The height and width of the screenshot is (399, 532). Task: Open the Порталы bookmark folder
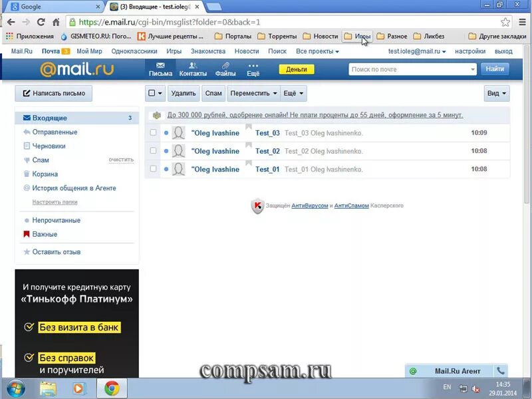pos(233,37)
